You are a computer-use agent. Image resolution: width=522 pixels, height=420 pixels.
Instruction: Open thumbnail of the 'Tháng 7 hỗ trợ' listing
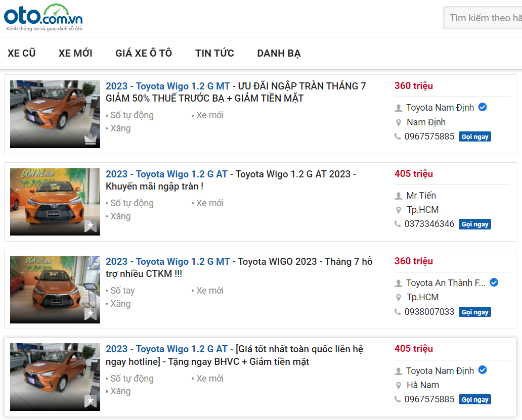coord(55,289)
